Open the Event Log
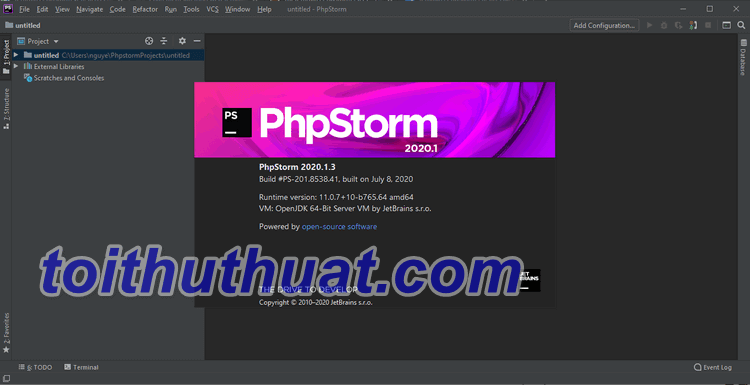The height and width of the screenshot is (385, 750). (x=713, y=367)
